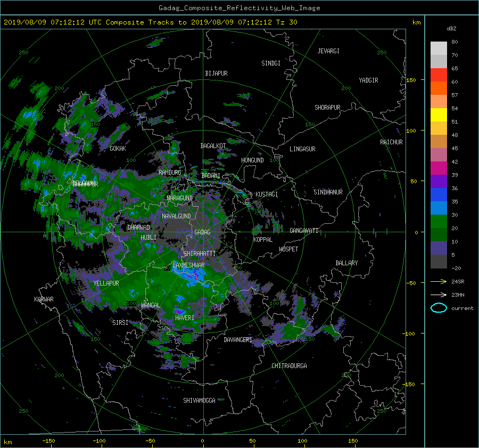Click the KOPPAL city label
This screenshot has height=448, width=479.
point(263,240)
